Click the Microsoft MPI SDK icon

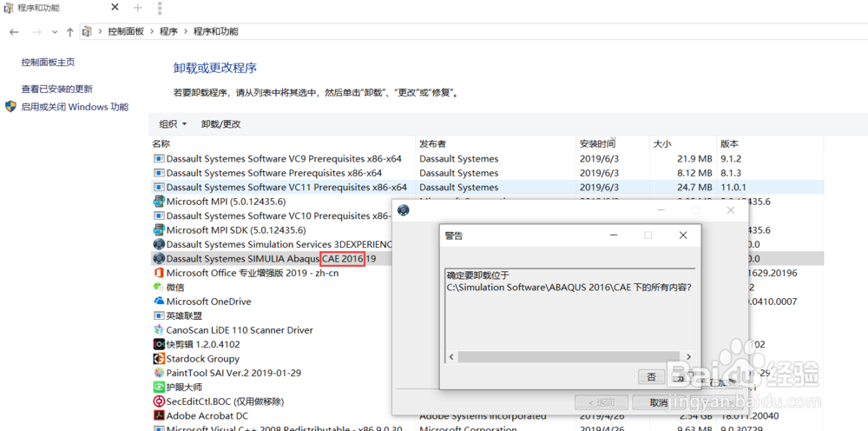[159, 230]
